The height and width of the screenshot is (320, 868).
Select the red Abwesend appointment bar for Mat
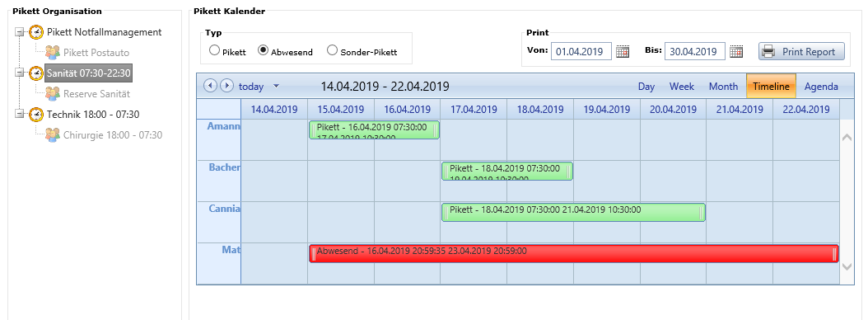click(x=573, y=253)
